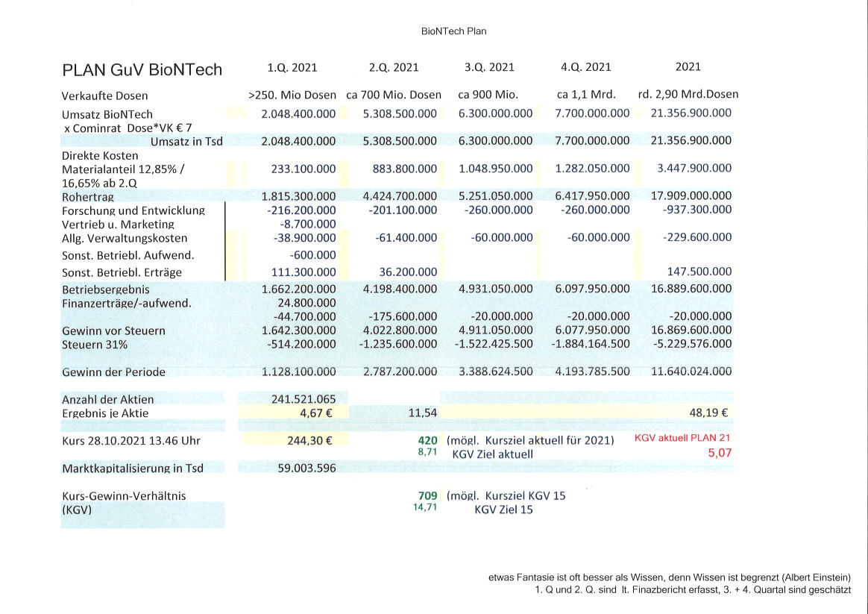
Task: Click the market capitalization value 59.003.596
Action: (x=306, y=469)
